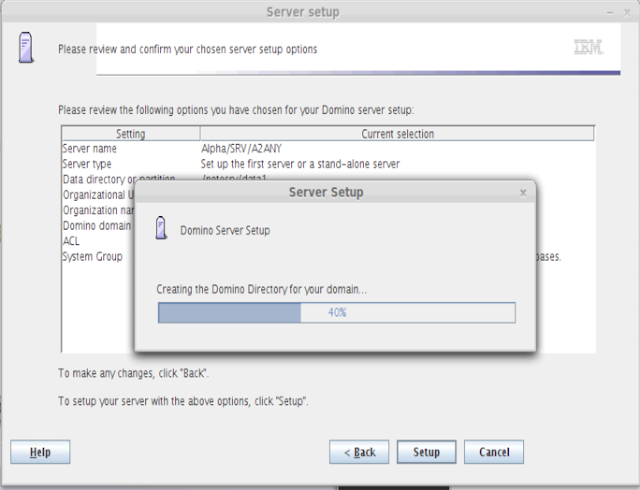The width and height of the screenshot is (640, 490).
Task: Select the Current selection column header
Action: click(x=397, y=134)
